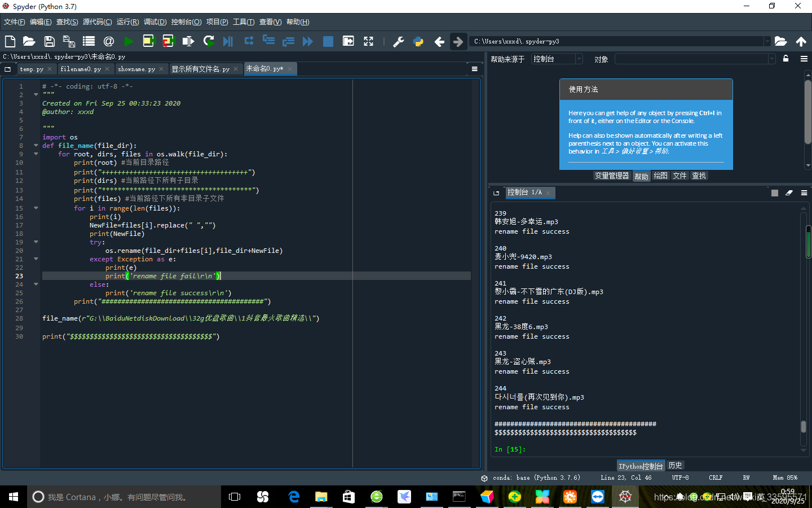Run selection or current line icon
812x508 pixels.
tap(188, 41)
